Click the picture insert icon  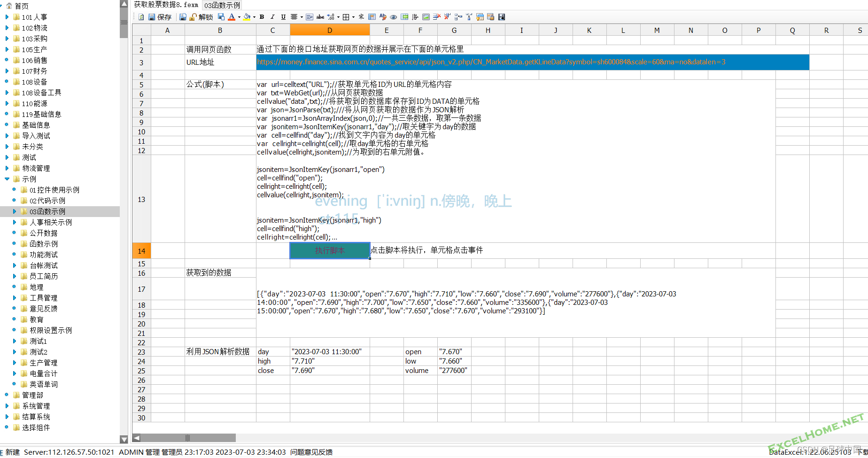pos(426,17)
